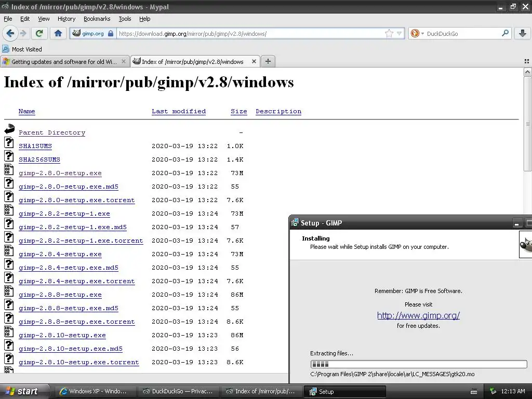Click the page vertical scrollbar thumb

click(528, 124)
